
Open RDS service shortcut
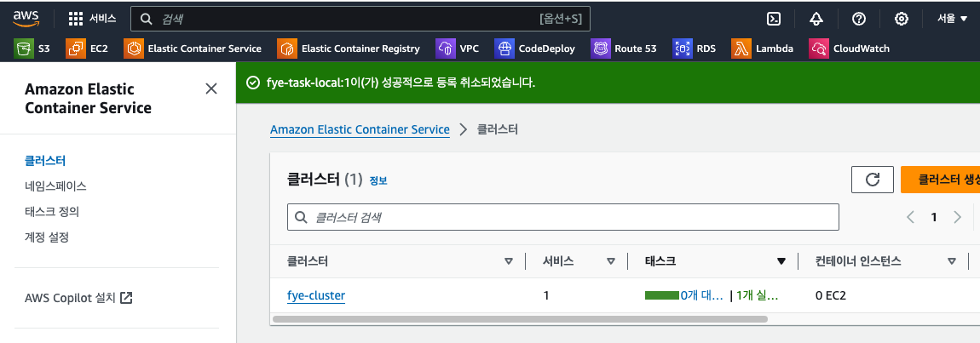(695, 49)
